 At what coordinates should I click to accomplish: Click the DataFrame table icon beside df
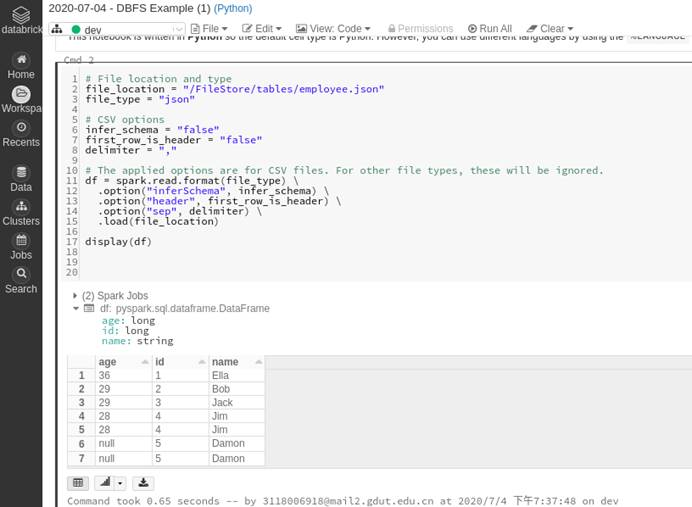[x=89, y=308]
